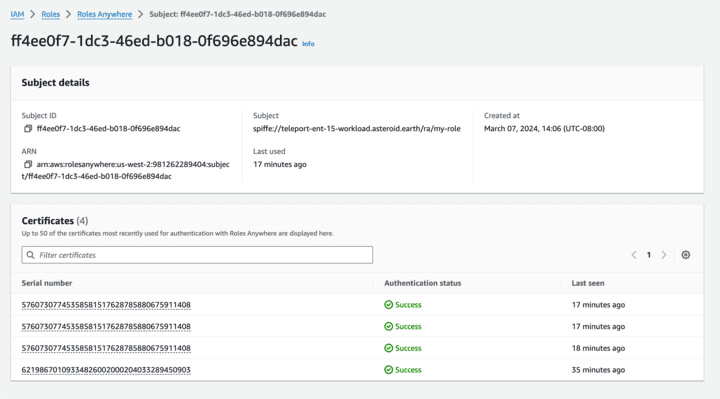Click success check icon for 35 minutes ago row

(388, 370)
